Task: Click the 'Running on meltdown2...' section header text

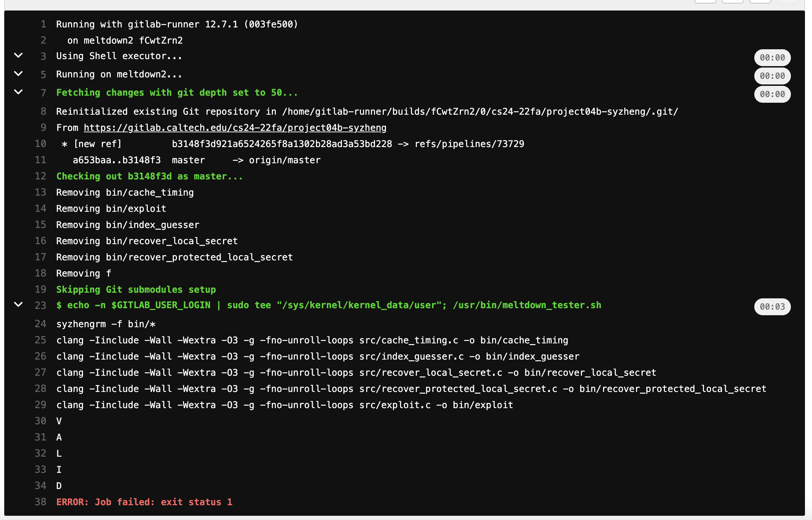Action: 119,75
